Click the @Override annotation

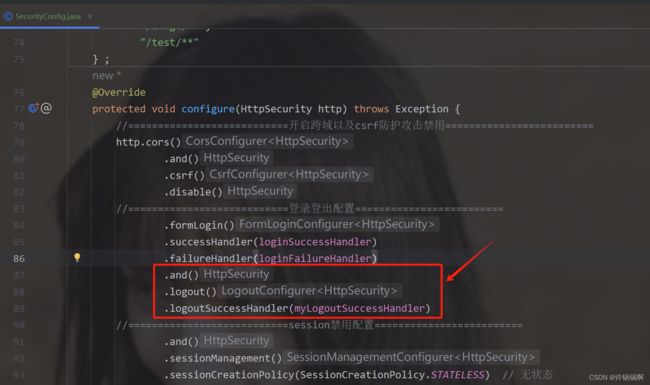point(119,92)
